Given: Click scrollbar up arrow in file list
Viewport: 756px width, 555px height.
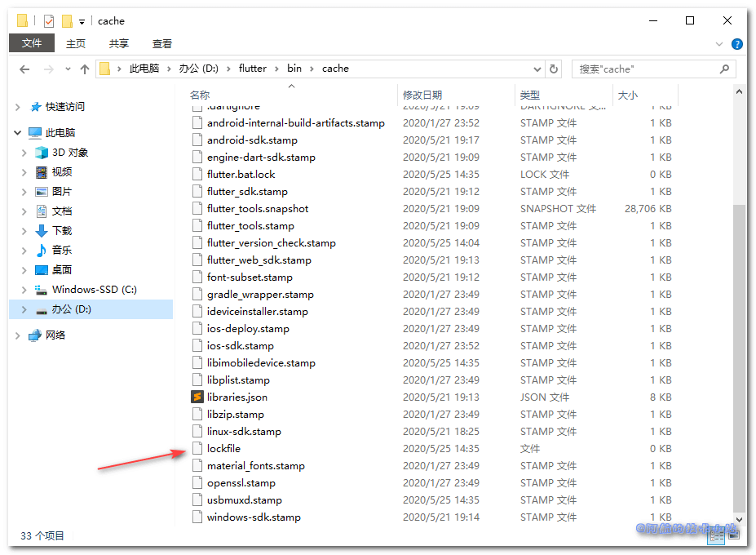Looking at the screenshot, I should point(739,91).
